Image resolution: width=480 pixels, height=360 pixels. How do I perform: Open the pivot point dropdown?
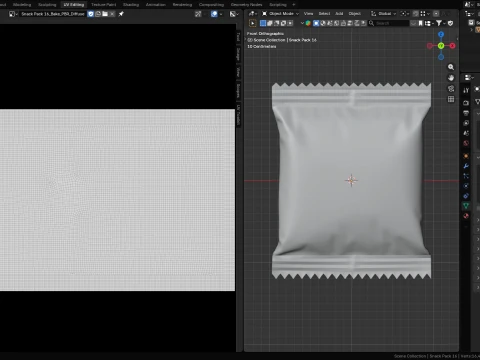[x=405, y=14]
